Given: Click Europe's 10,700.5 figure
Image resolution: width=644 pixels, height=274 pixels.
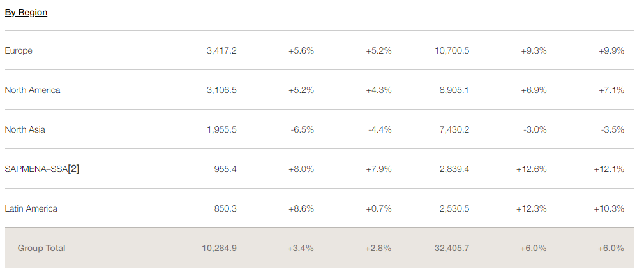Looking at the screenshot, I should pos(452,50).
